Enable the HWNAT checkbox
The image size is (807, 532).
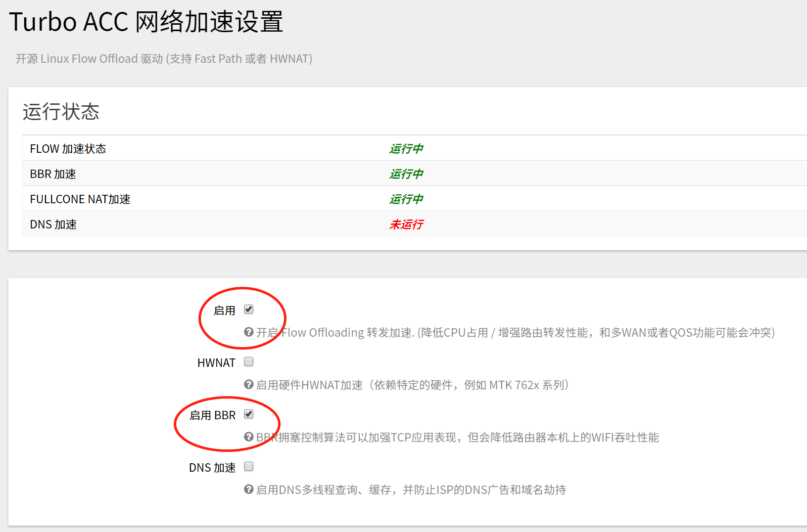(x=249, y=361)
